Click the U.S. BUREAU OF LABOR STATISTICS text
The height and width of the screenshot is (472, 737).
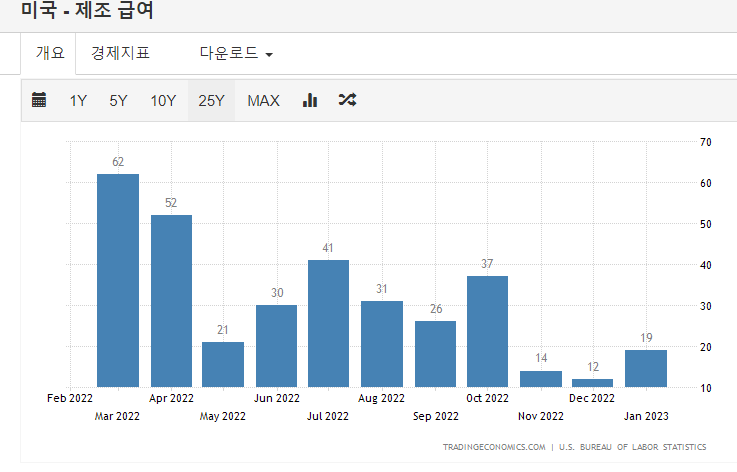[633, 447]
